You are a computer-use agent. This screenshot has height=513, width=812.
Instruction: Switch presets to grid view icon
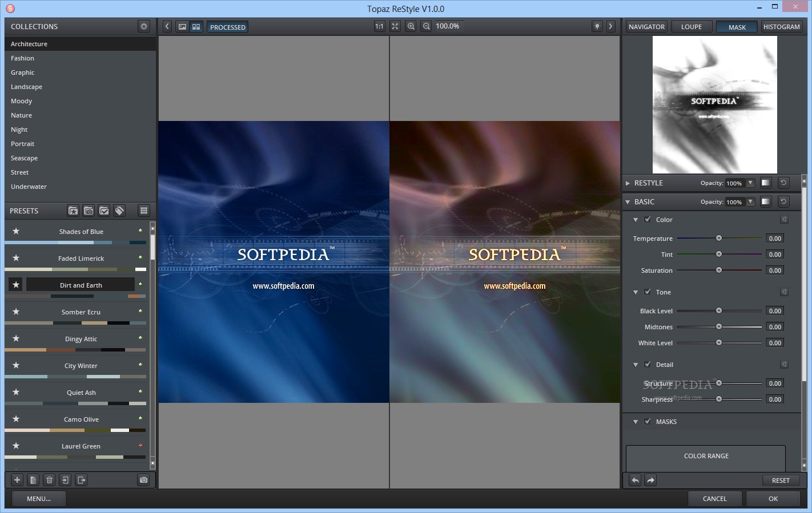click(x=144, y=211)
